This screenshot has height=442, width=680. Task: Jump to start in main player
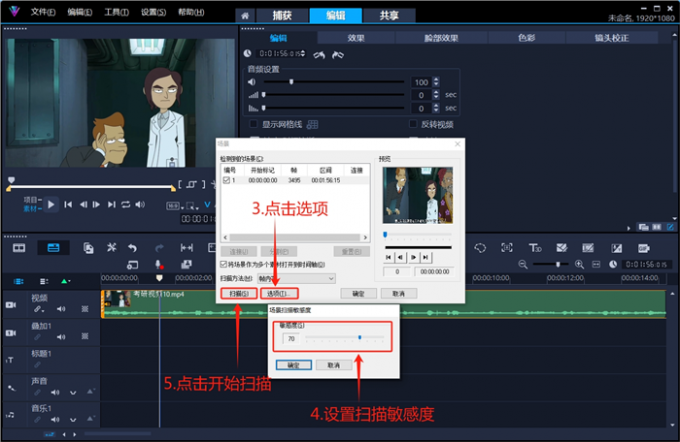tap(68, 204)
